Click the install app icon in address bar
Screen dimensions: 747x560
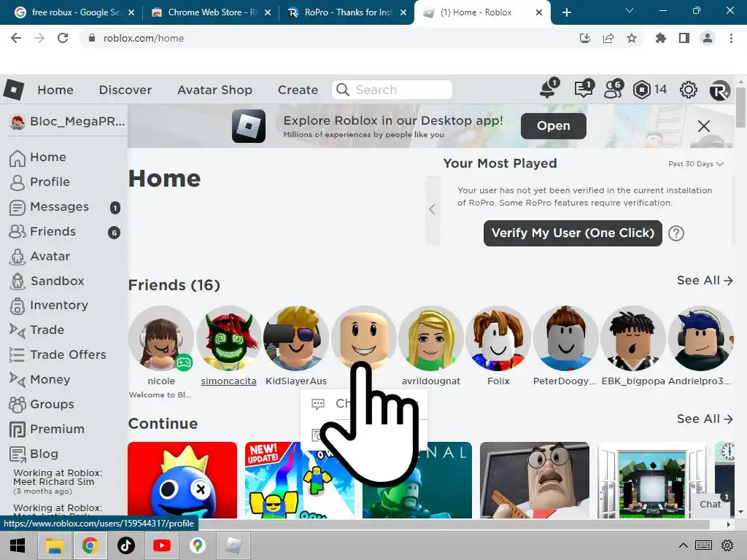point(584,38)
